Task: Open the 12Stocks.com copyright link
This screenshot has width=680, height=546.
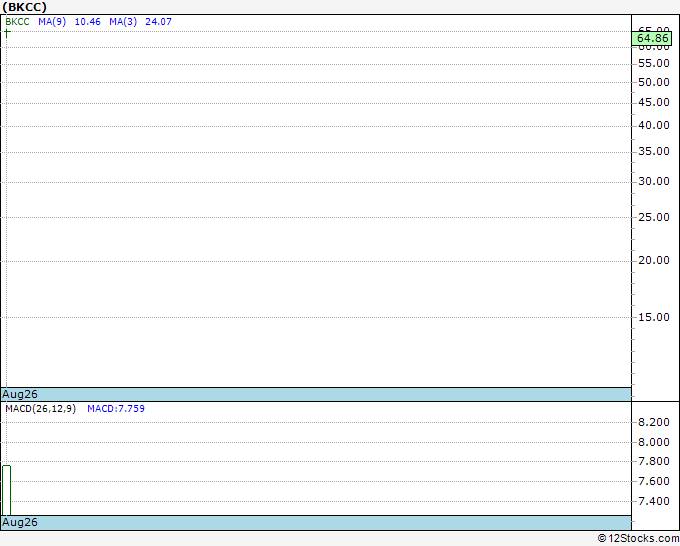Action: tap(638, 538)
